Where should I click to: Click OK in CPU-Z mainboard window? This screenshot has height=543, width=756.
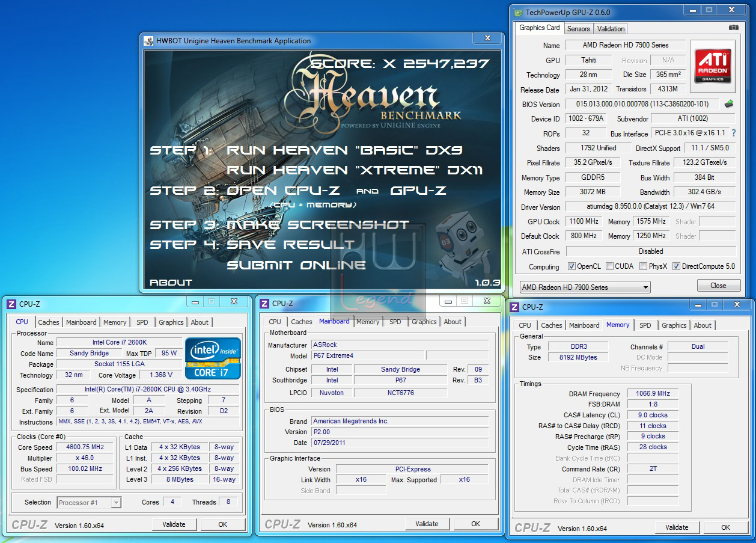pos(475,524)
